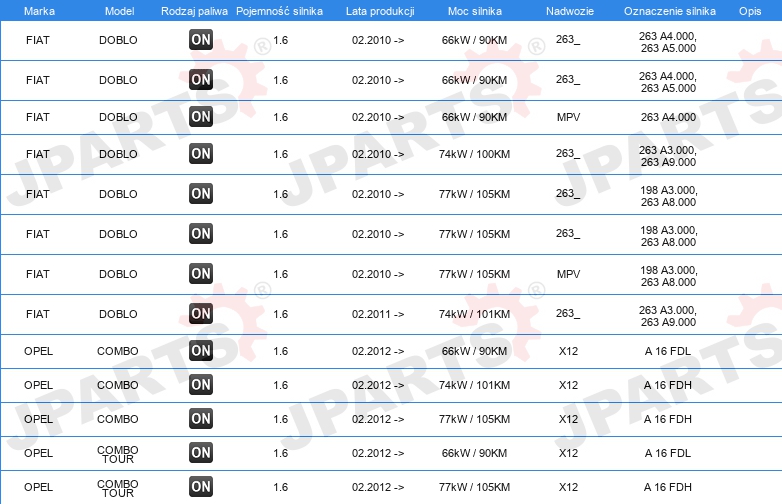Select A 16 FDL in the plain Opel Combo row

pos(668,351)
